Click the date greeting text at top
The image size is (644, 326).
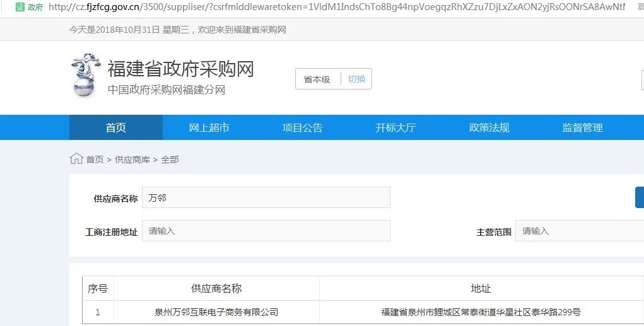pos(177,30)
